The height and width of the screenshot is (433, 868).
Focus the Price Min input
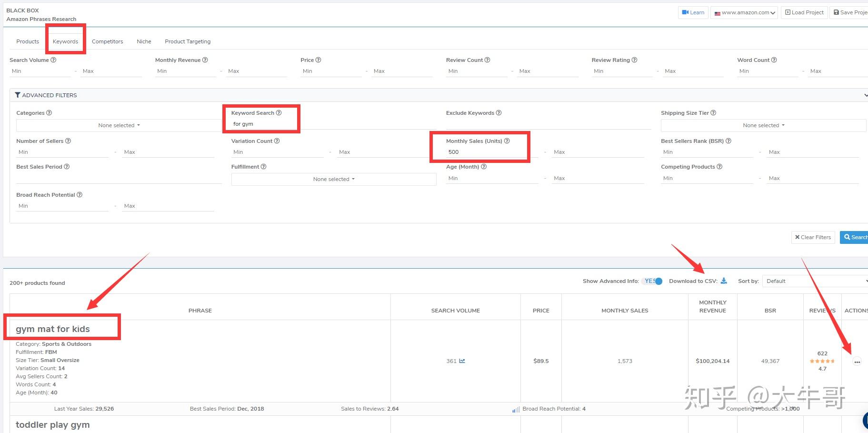[331, 71]
